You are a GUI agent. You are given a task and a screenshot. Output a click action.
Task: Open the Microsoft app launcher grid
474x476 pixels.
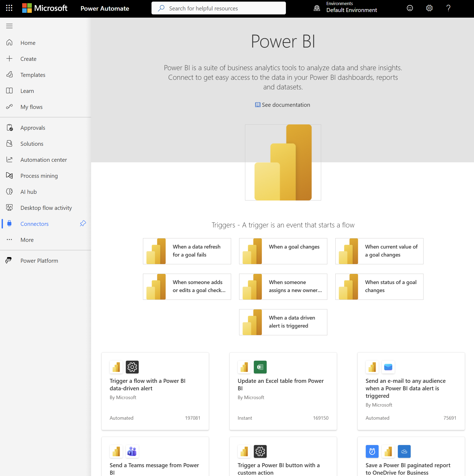click(9, 8)
